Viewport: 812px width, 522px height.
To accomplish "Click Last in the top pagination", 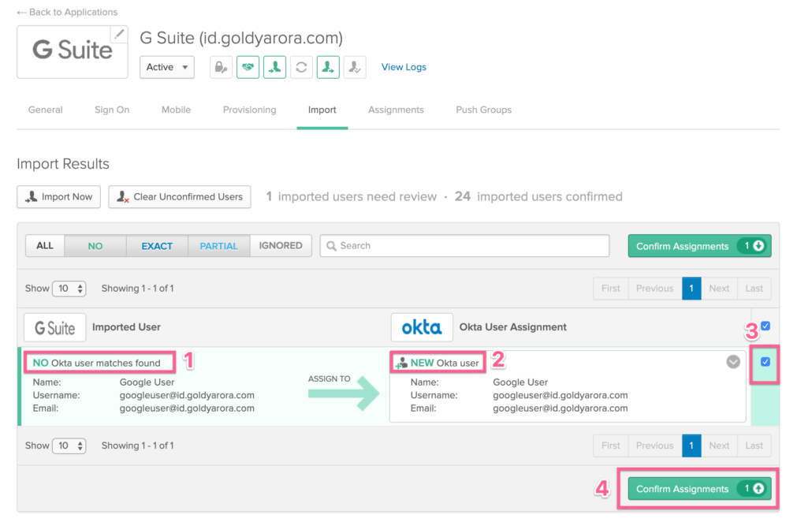I will point(754,289).
